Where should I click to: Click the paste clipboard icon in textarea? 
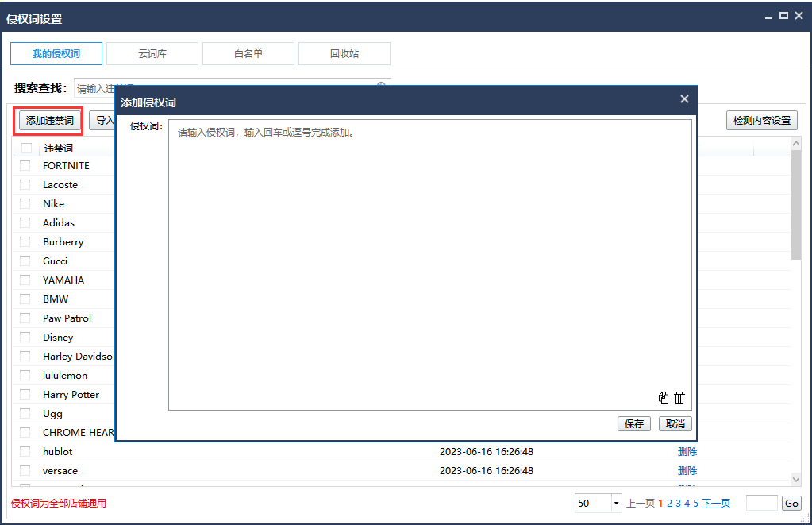664,397
